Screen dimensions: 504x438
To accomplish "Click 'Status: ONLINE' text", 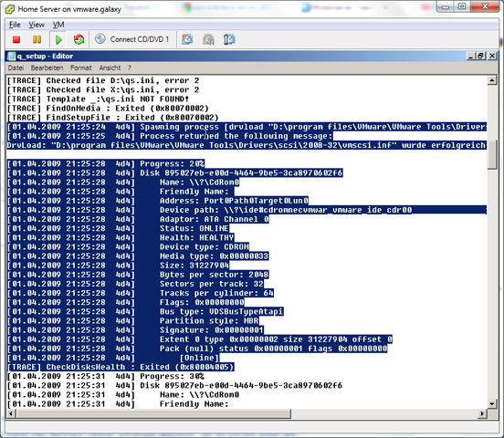I will click(194, 228).
